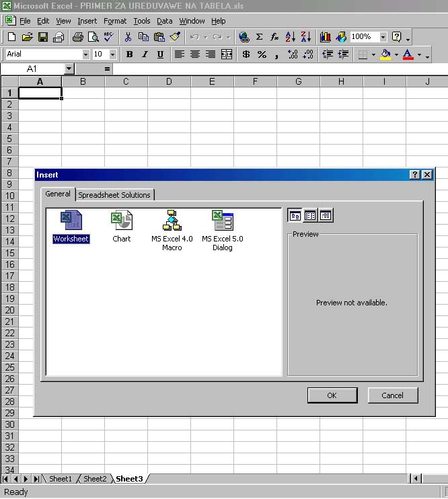
Task: Click the AutoSum sigma icon
Action: coord(260,37)
